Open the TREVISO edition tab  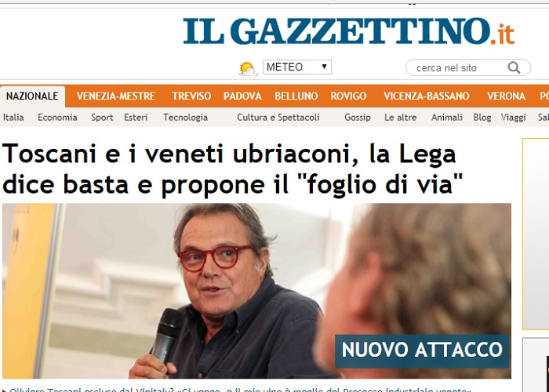(x=191, y=96)
